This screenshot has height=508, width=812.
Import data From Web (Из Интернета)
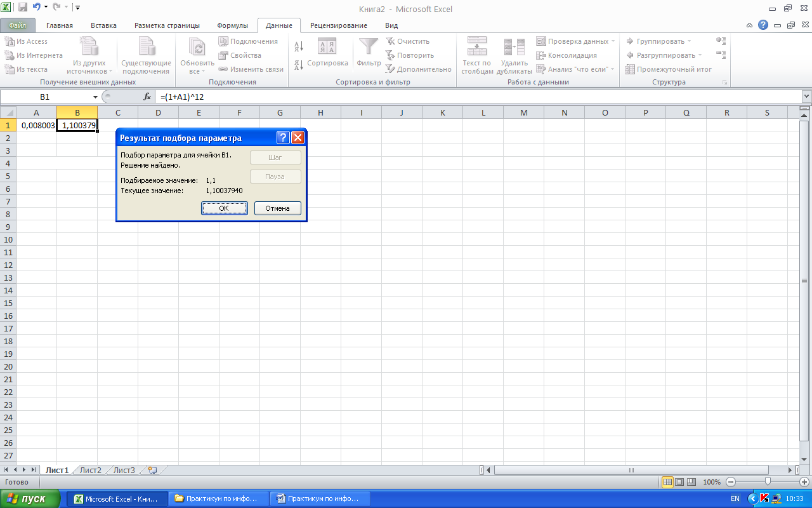pos(34,55)
